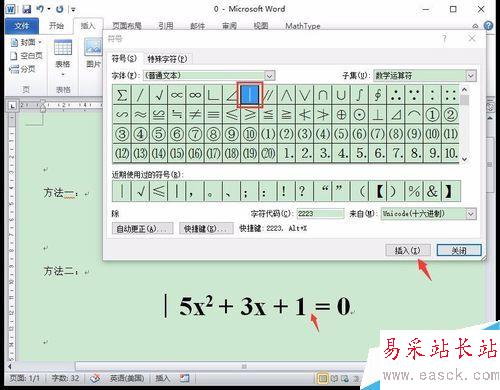This screenshot has width=500, height=390.
Task: Open the File (文件) tab
Action: (x=22, y=26)
